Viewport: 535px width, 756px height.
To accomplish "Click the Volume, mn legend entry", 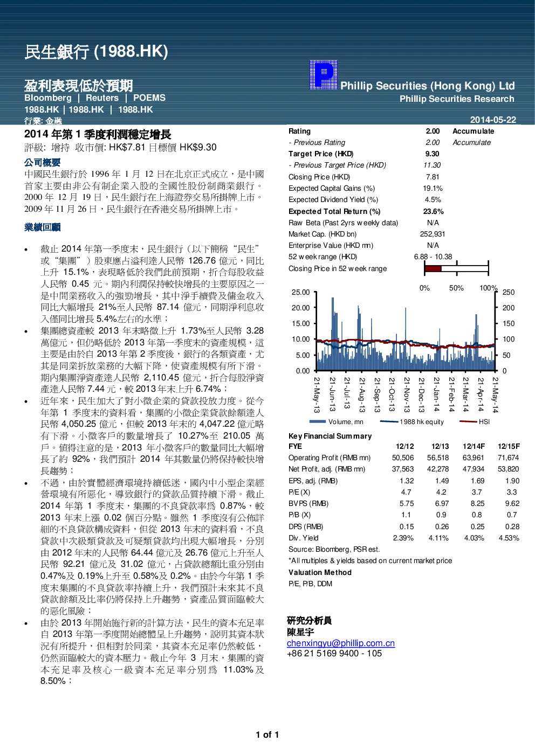I will [337, 421].
